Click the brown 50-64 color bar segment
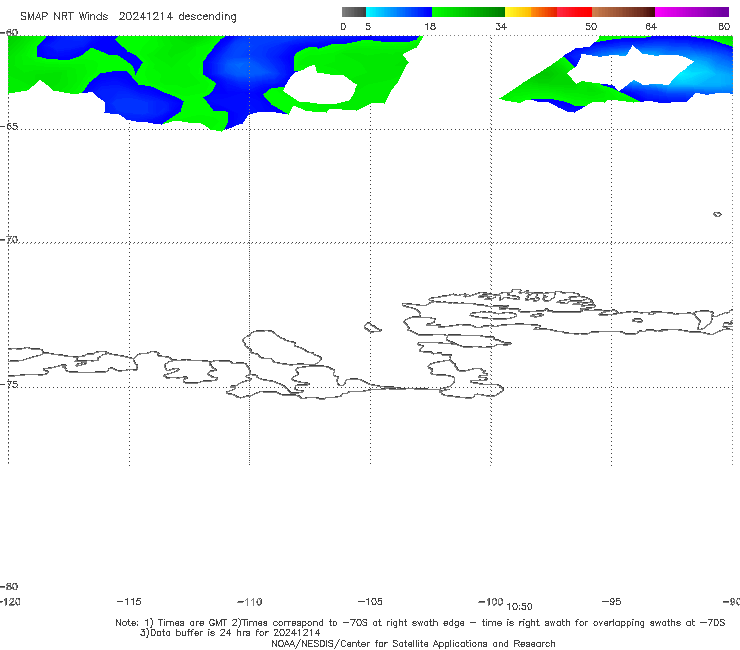Image resolution: width=740 pixels, height=650 pixels. [623, 12]
